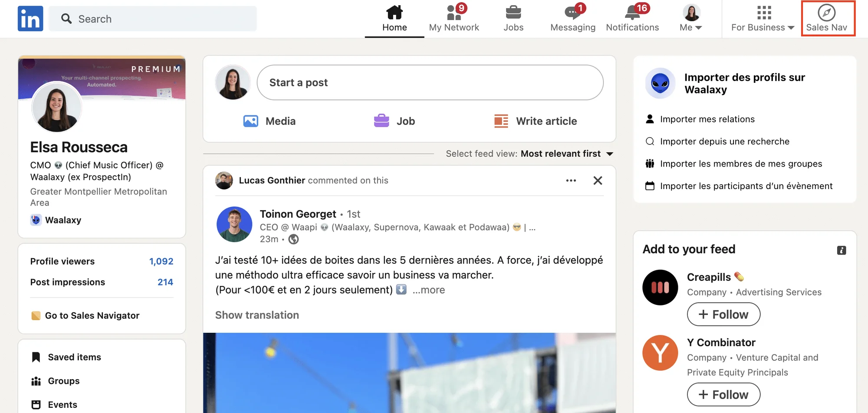Click the Waalaxy alien logo in widget
This screenshot has height=413, width=868.
pyautogui.click(x=660, y=83)
